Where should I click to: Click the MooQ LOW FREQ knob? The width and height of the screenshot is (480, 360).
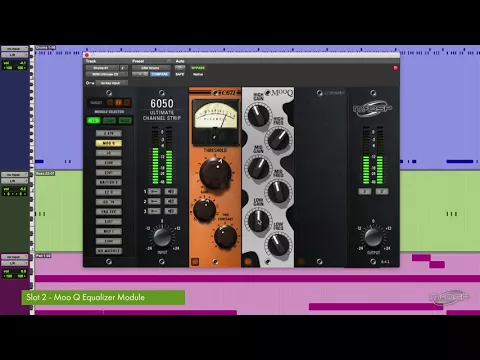pyautogui.click(x=278, y=244)
